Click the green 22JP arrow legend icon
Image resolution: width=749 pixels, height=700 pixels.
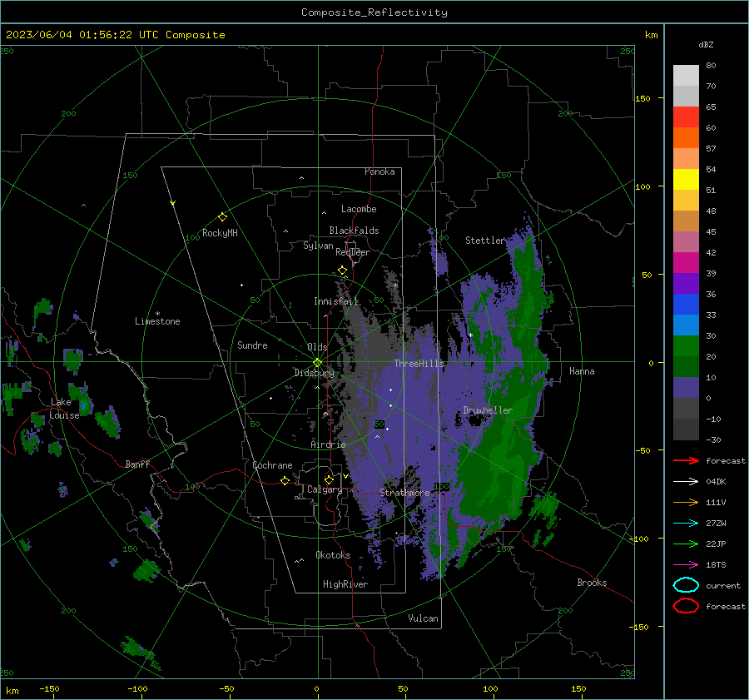tap(686, 544)
